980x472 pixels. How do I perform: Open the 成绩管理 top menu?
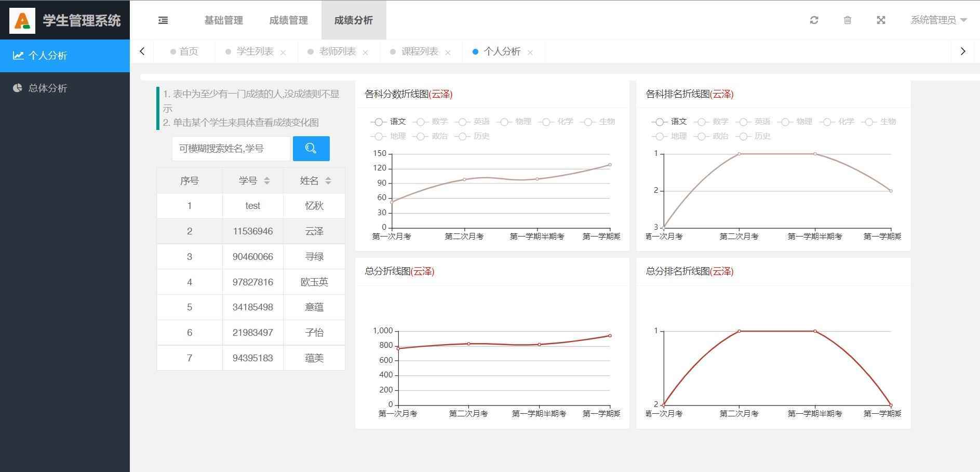click(288, 20)
